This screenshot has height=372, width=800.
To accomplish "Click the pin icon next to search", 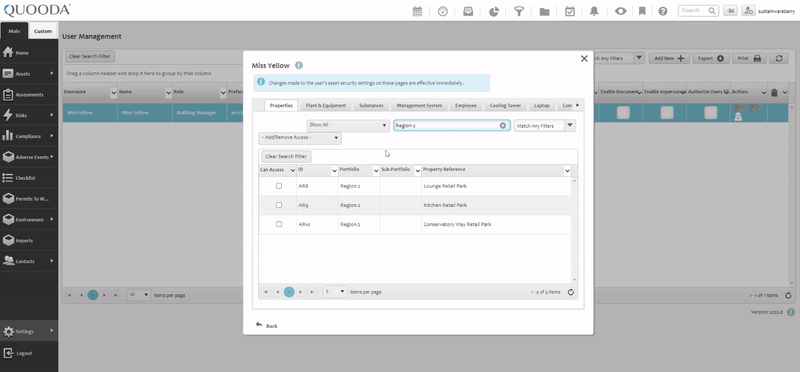I will click(x=730, y=11).
